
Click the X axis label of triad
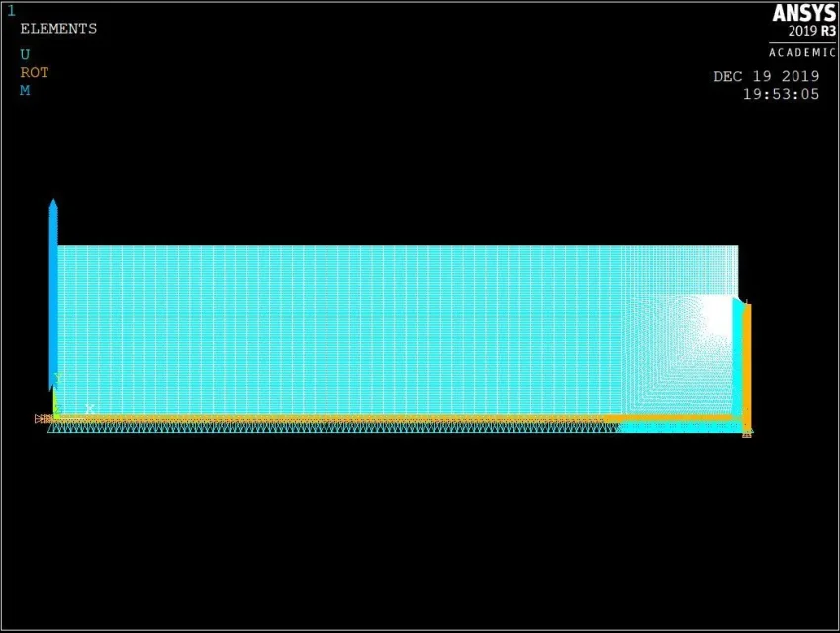[x=90, y=409]
